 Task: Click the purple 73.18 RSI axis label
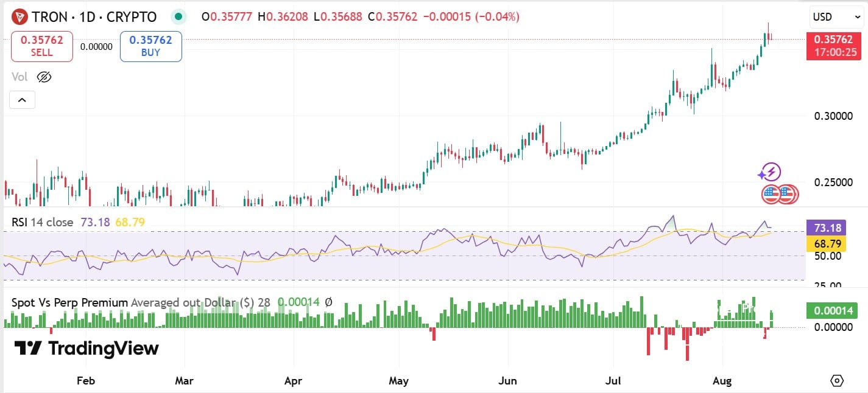coord(825,228)
